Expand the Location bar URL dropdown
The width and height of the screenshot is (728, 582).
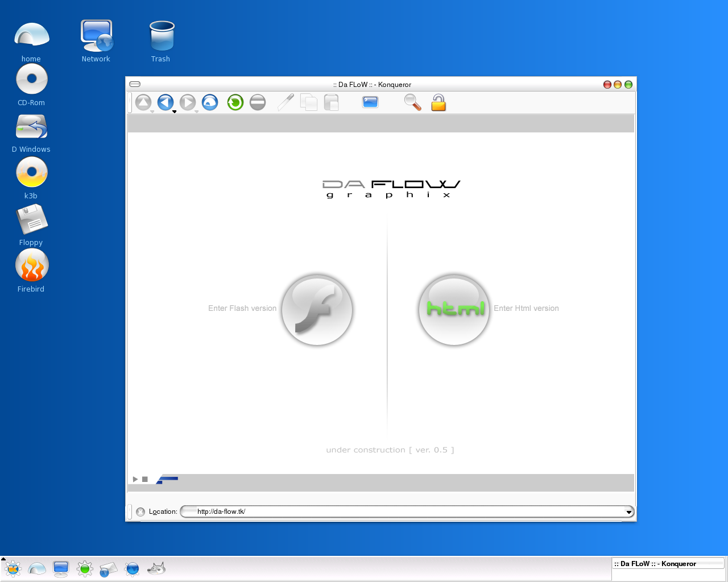tap(628, 512)
